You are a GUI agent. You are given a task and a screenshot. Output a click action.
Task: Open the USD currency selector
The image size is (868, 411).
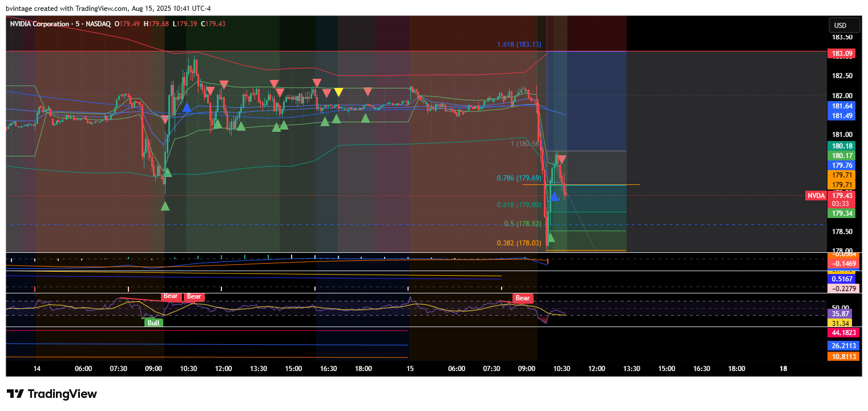[x=844, y=25]
